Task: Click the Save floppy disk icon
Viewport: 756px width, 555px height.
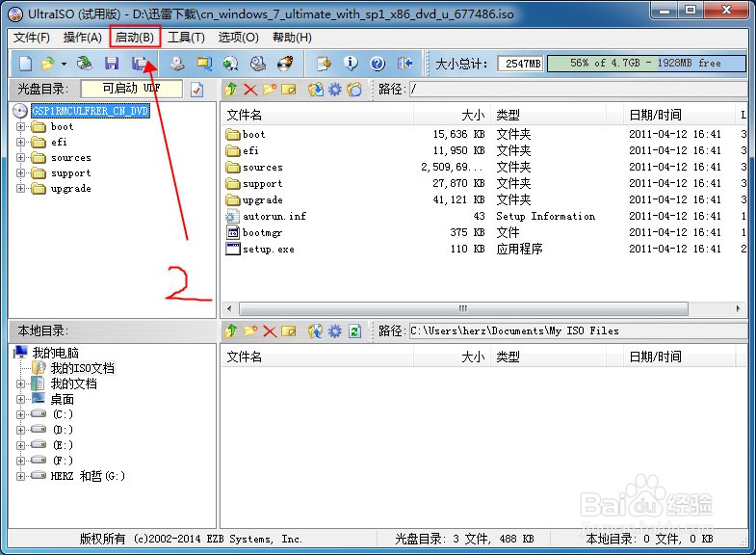Action: tap(112, 64)
